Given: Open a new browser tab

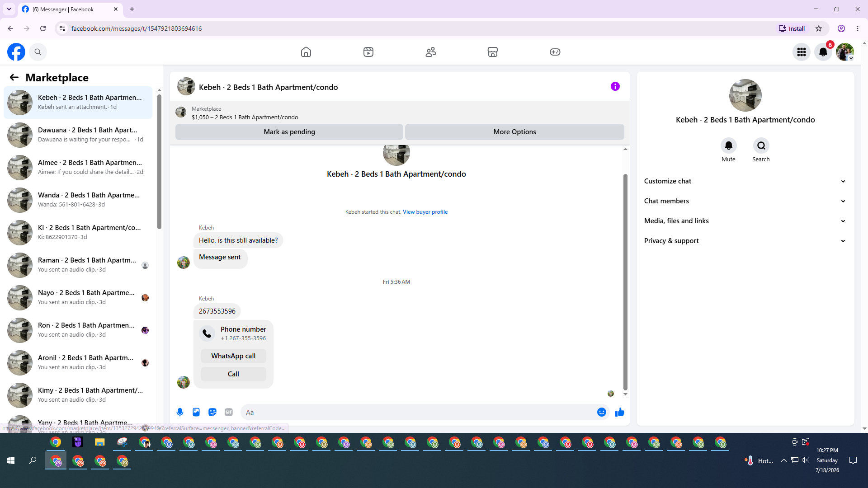Looking at the screenshot, I should click(x=132, y=9).
